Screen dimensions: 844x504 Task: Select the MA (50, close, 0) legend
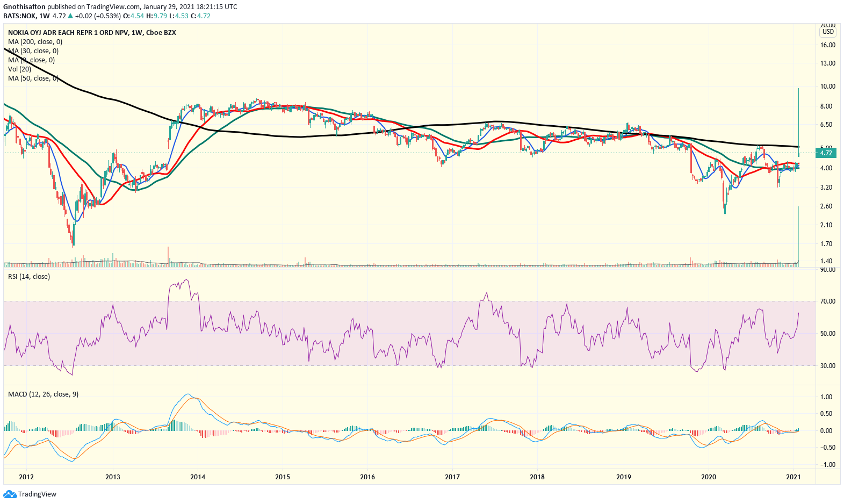[x=33, y=78]
